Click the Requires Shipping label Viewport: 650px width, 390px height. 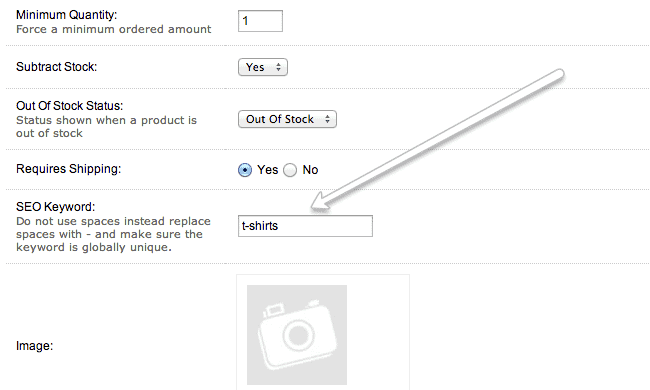point(68,169)
